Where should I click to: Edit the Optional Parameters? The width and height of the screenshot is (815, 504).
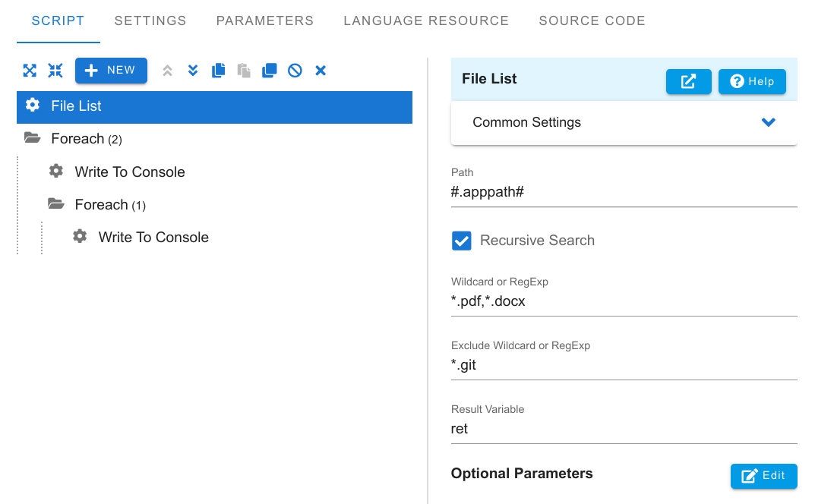(763, 476)
